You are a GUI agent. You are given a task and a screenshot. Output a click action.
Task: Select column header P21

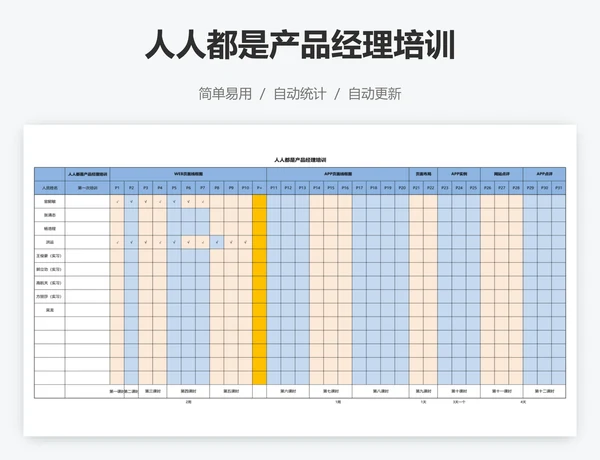pos(416,188)
